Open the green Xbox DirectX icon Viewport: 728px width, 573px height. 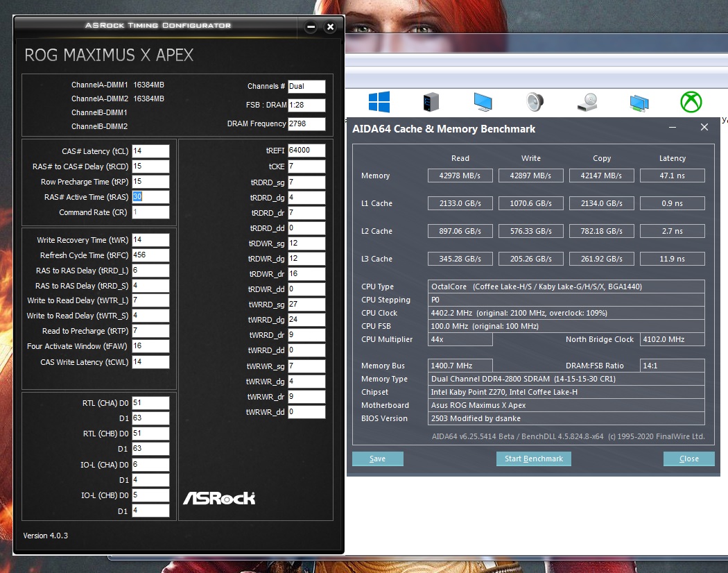pos(691,102)
